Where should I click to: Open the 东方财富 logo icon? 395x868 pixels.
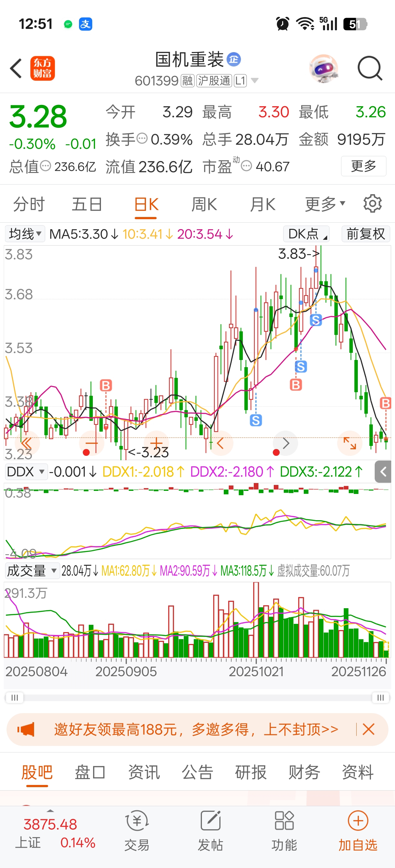(x=42, y=68)
